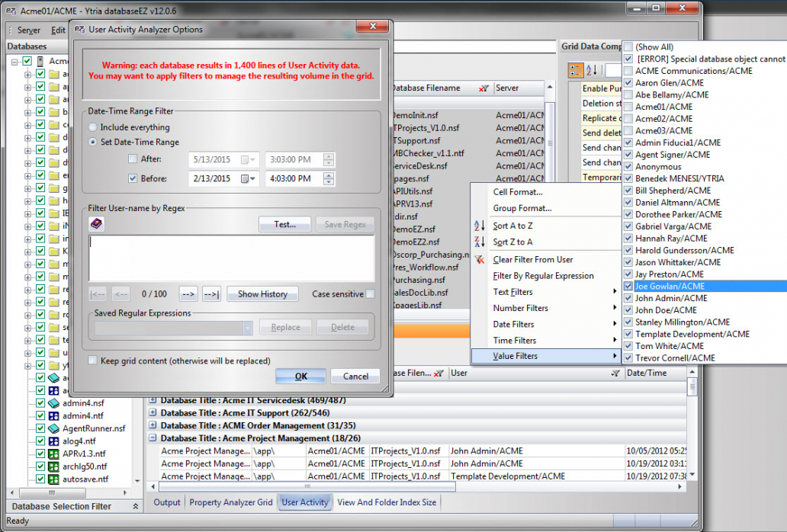This screenshot has height=532, width=787.
Task: Click the next regex --> button
Action: pos(188,294)
